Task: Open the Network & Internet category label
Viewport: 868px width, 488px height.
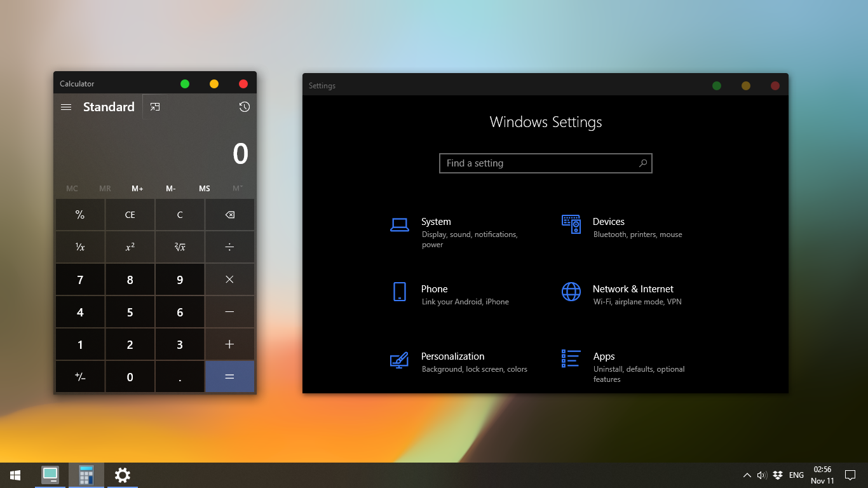Action: click(633, 289)
